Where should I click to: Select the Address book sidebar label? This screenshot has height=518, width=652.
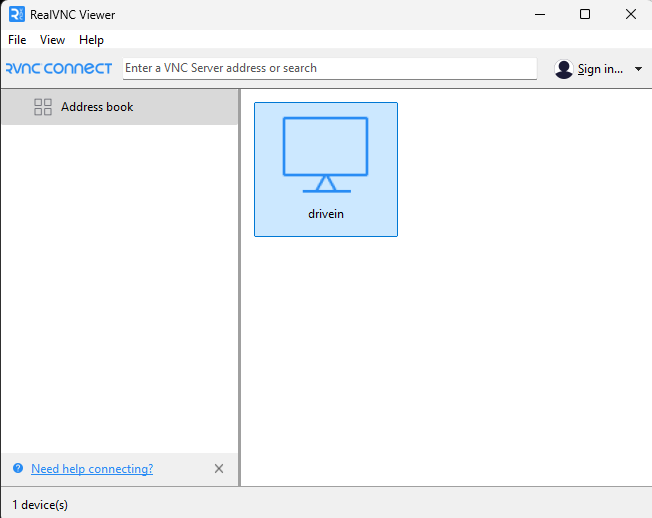point(97,107)
